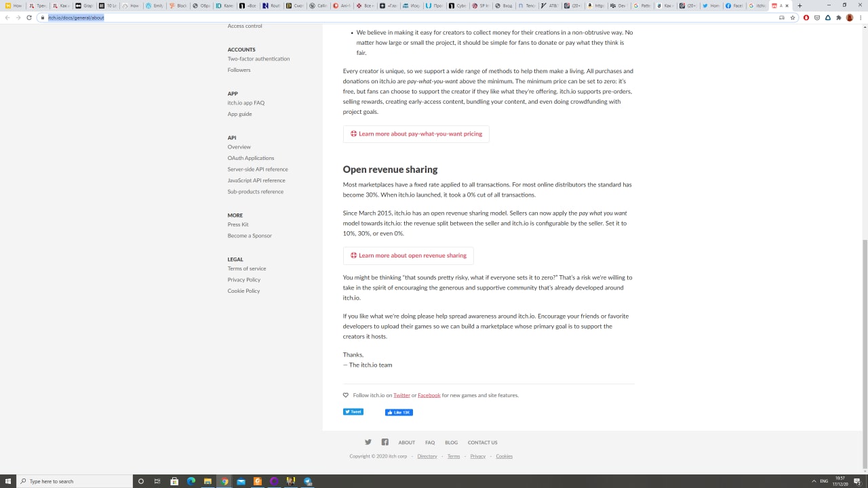Open the Chrome profile avatar
Image resolution: width=868 pixels, height=488 pixels.
pyautogui.click(x=850, y=18)
